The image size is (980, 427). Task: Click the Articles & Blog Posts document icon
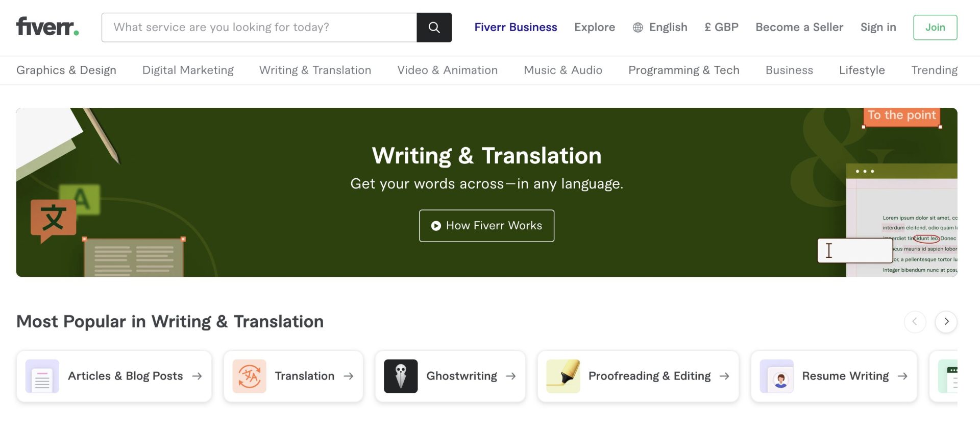[x=42, y=376]
